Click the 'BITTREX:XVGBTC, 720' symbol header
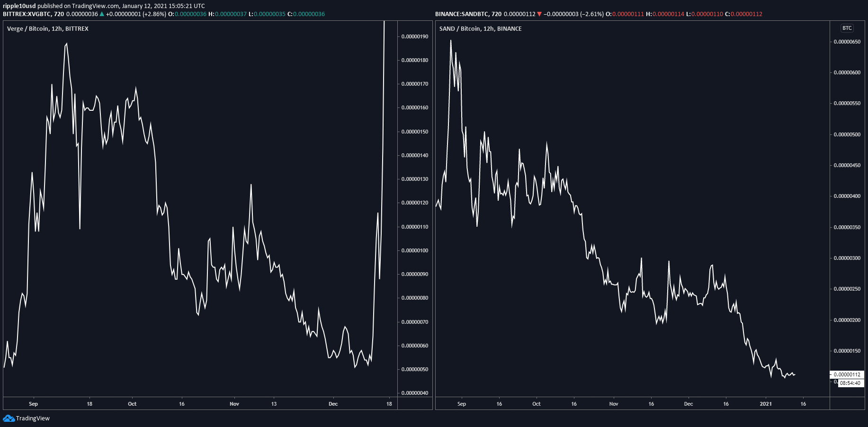868x427 pixels. (33, 14)
